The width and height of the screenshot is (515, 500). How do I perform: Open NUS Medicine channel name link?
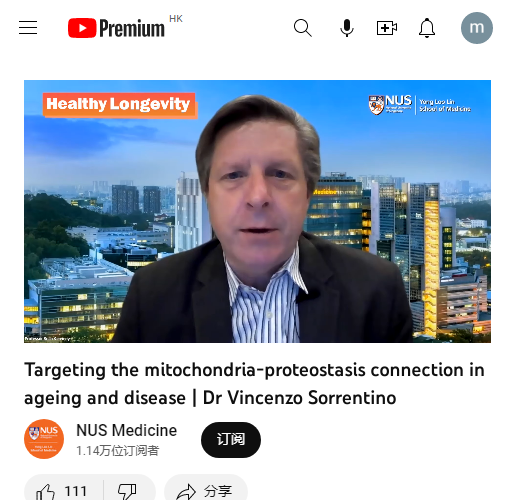127,430
